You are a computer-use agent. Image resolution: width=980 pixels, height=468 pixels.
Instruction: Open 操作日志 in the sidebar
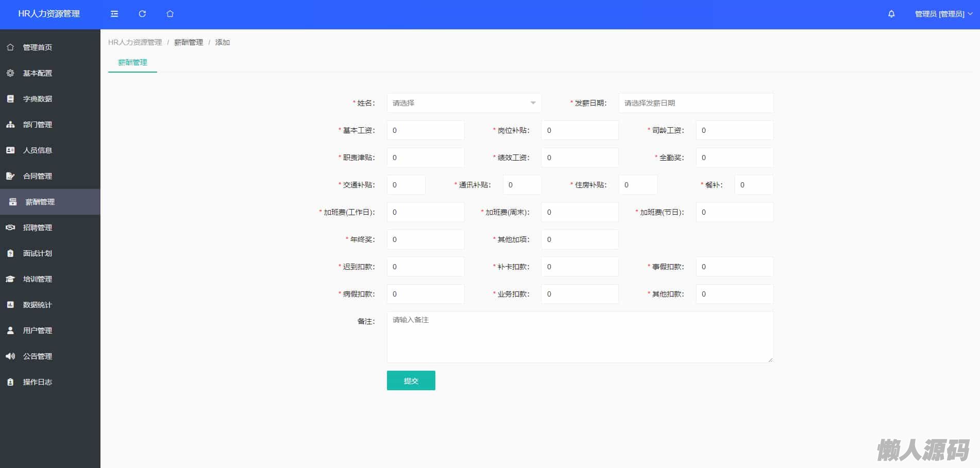pos(50,382)
